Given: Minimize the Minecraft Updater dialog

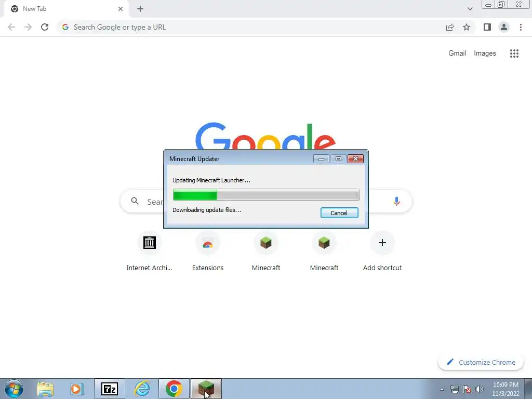Looking at the screenshot, I should [x=321, y=159].
